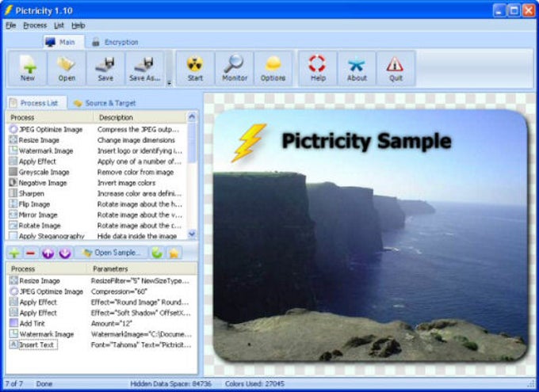Select Watermark Image in the available processes list
The height and width of the screenshot is (392, 539).
click(96, 150)
